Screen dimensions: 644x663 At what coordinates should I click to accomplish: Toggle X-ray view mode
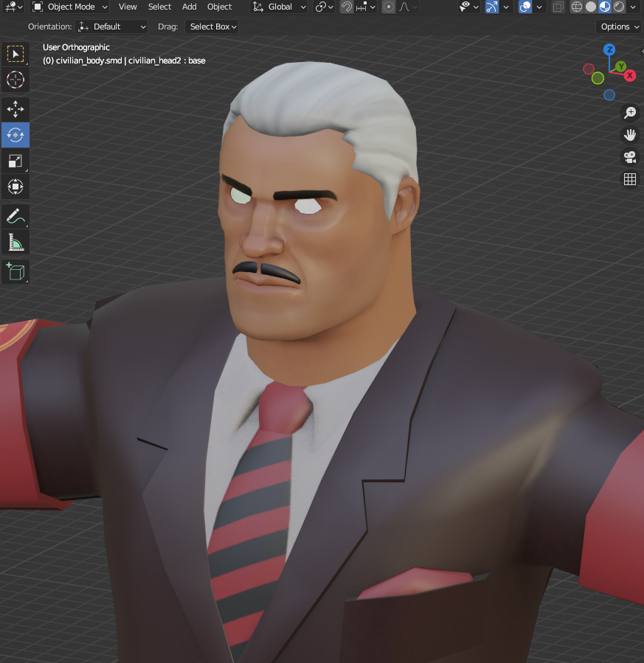click(x=558, y=7)
